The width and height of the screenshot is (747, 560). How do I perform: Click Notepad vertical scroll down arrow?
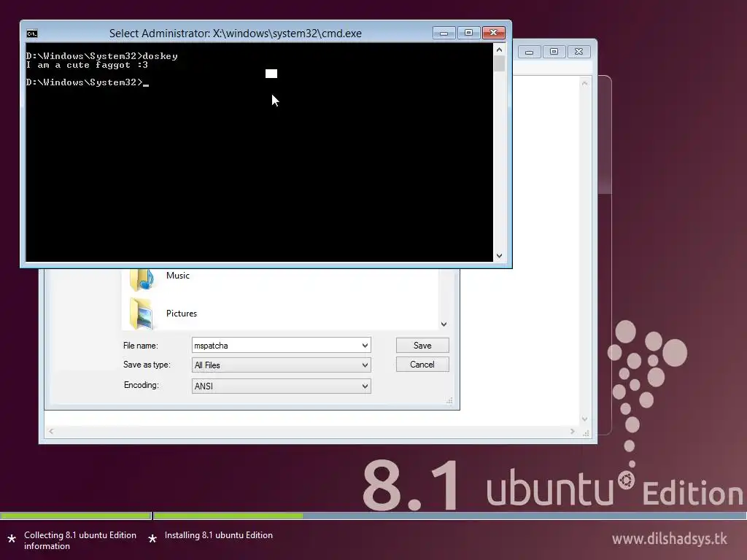tap(584, 419)
